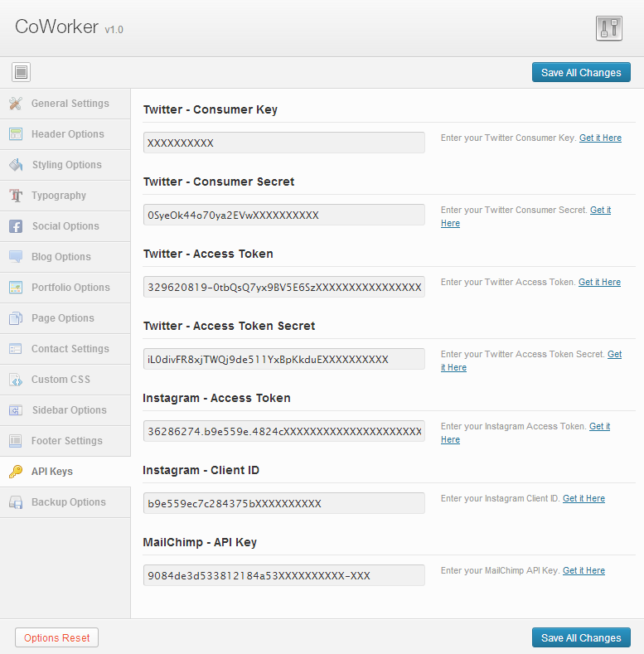Click the API Keys gold key icon
The width and height of the screenshot is (644, 654).
[16, 472]
